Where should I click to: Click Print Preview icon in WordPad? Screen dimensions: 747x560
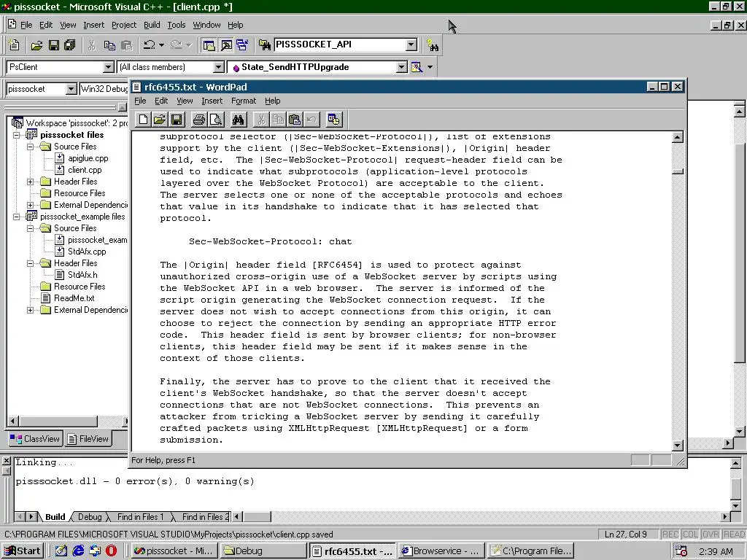click(216, 120)
